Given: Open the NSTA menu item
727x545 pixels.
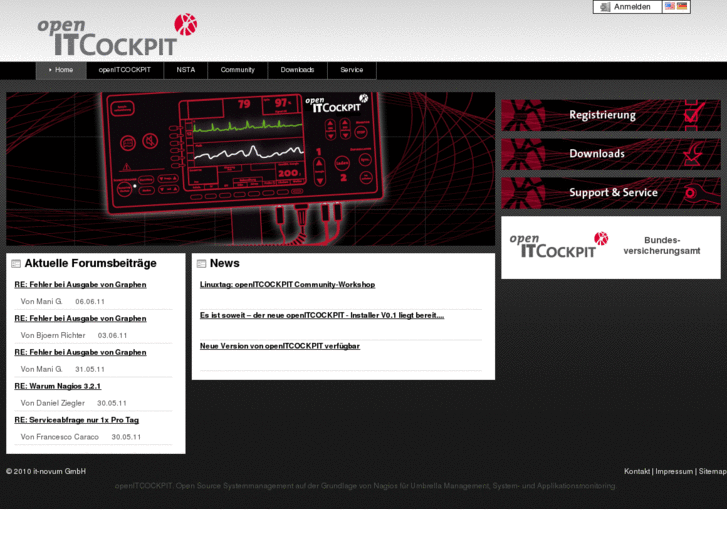Looking at the screenshot, I should coord(185,70).
